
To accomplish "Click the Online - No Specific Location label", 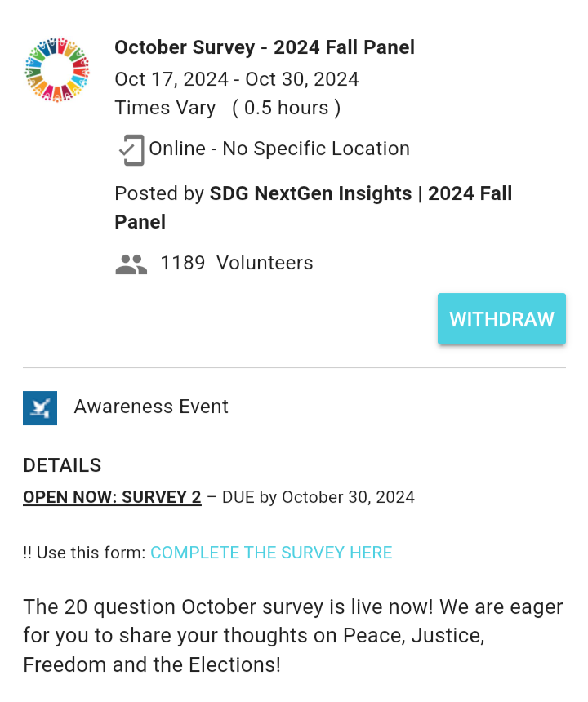I will pos(278,149).
